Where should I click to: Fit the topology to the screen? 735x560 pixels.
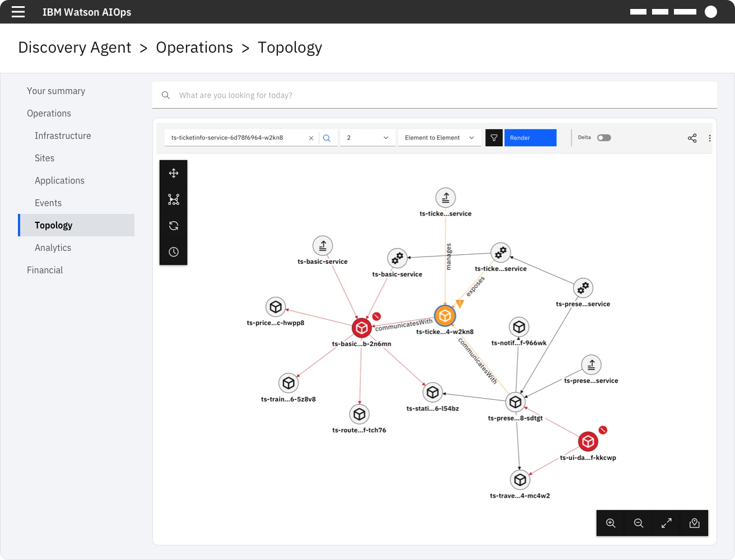pyautogui.click(x=666, y=522)
